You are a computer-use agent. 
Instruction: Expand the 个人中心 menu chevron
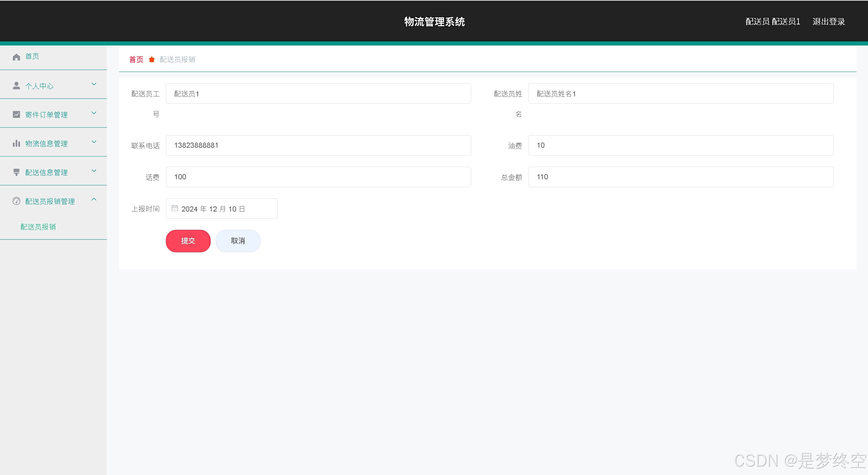94,84
